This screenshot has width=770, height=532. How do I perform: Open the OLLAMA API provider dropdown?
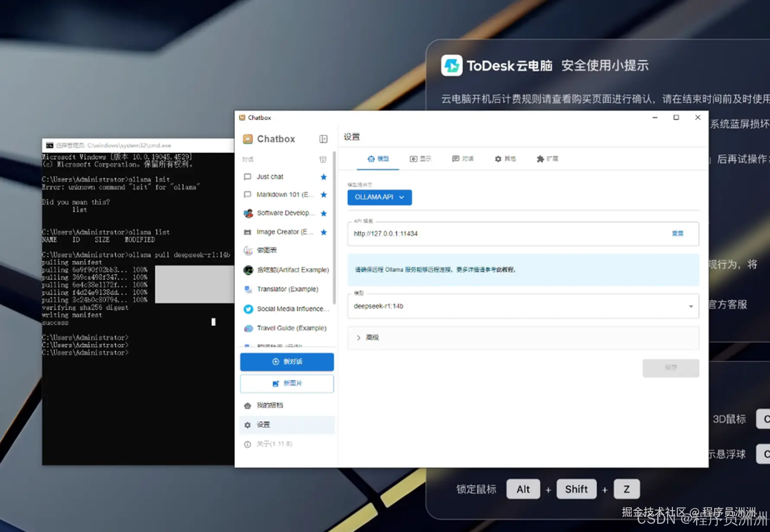[379, 197]
